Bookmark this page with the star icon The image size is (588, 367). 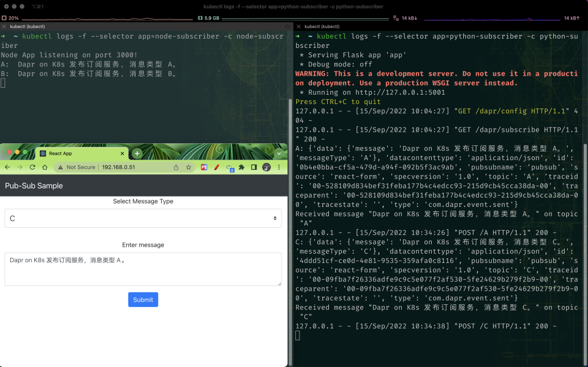(188, 167)
